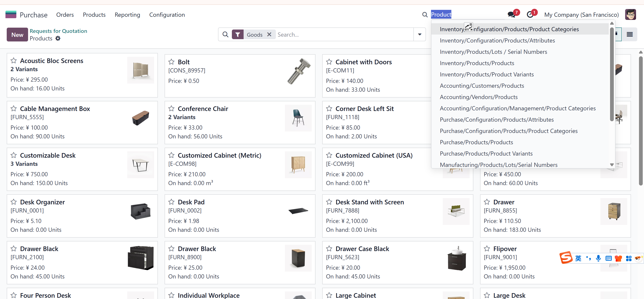Expand the search options dropdown arrow
644x299 pixels.
coord(419,35)
